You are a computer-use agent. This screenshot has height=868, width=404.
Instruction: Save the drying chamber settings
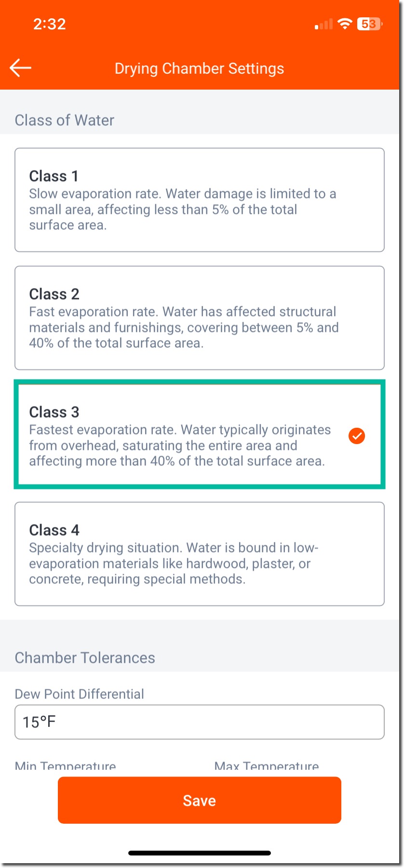[x=200, y=800]
